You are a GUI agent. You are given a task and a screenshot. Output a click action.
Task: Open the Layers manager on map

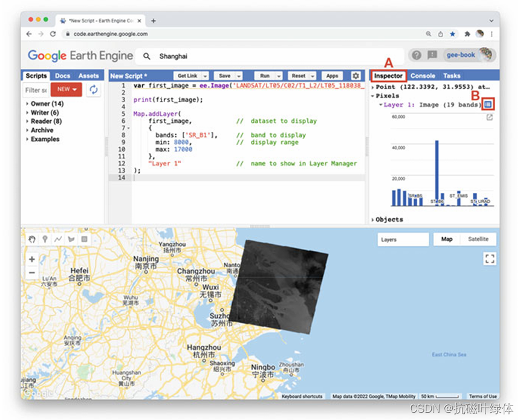(x=403, y=239)
